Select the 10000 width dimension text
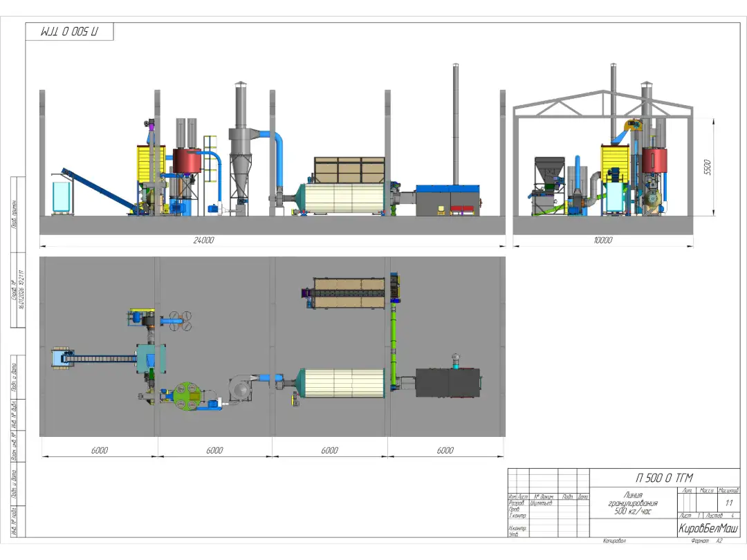 point(602,241)
